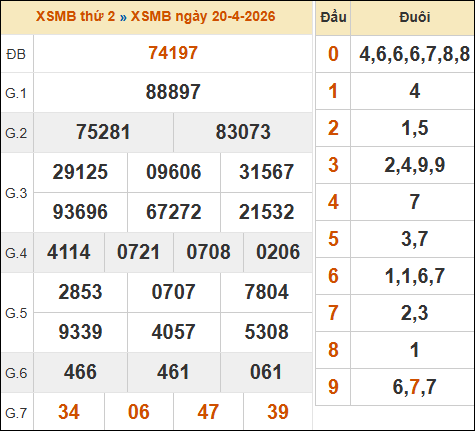
Task: Open the XSMB thứ 2 link
Action: pos(76,16)
